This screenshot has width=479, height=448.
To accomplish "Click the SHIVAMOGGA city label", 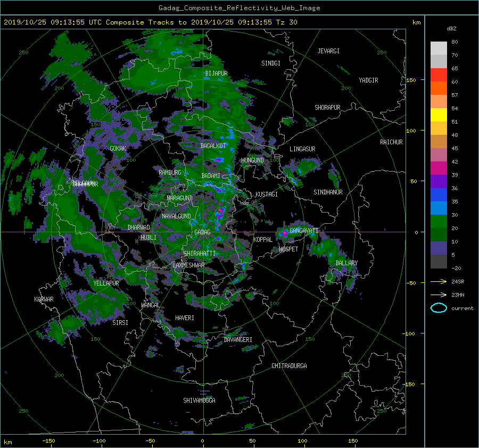I will (199, 401).
